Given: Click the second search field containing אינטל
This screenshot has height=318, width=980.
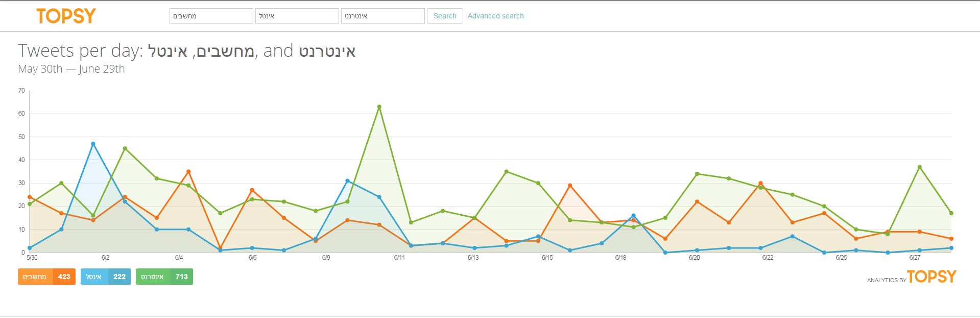Looking at the screenshot, I should pyautogui.click(x=297, y=16).
